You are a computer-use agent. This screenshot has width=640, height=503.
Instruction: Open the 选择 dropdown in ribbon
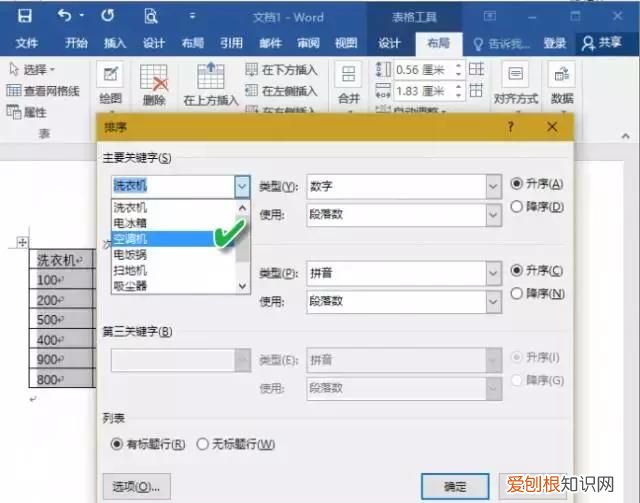coord(32,69)
